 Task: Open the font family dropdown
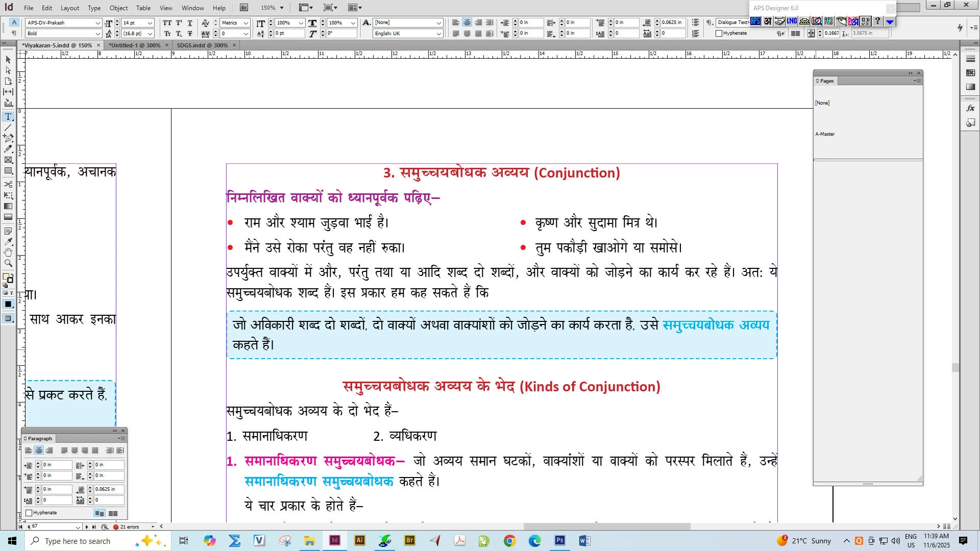click(97, 23)
